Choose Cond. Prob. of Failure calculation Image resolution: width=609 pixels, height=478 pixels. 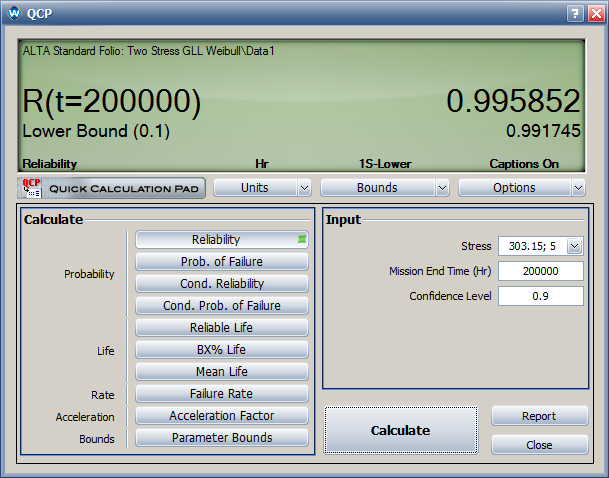click(x=222, y=306)
